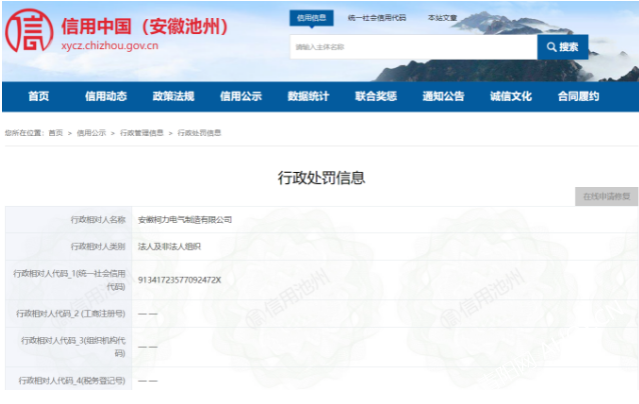The height and width of the screenshot is (404, 639).
Task: Open the 合同履约 navigation item
Action: tap(578, 96)
